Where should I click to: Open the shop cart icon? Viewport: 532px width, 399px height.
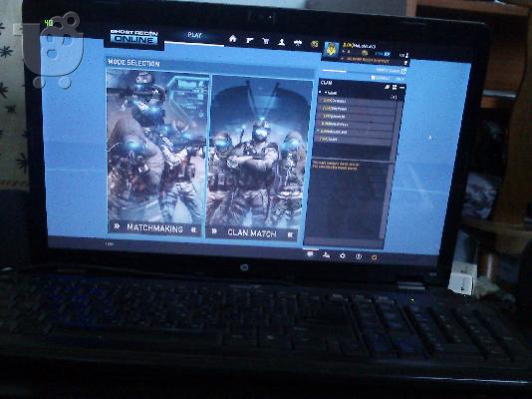[x=266, y=42]
